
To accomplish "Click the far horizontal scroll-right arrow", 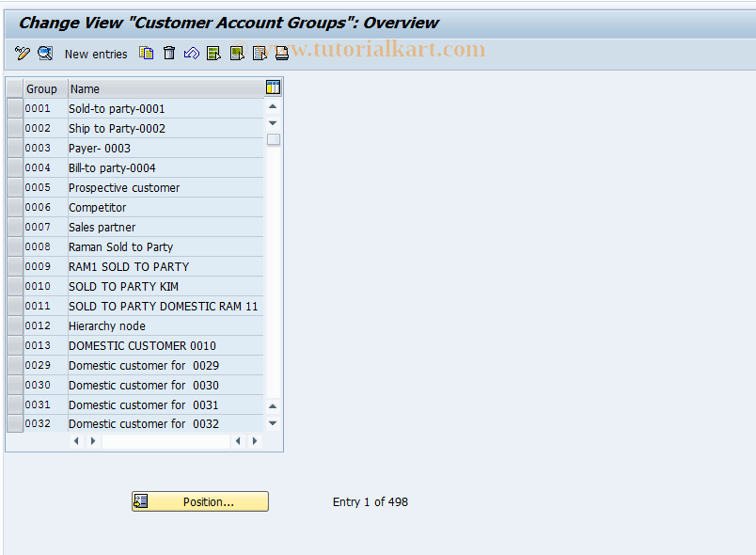I will click(x=255, y=441).
